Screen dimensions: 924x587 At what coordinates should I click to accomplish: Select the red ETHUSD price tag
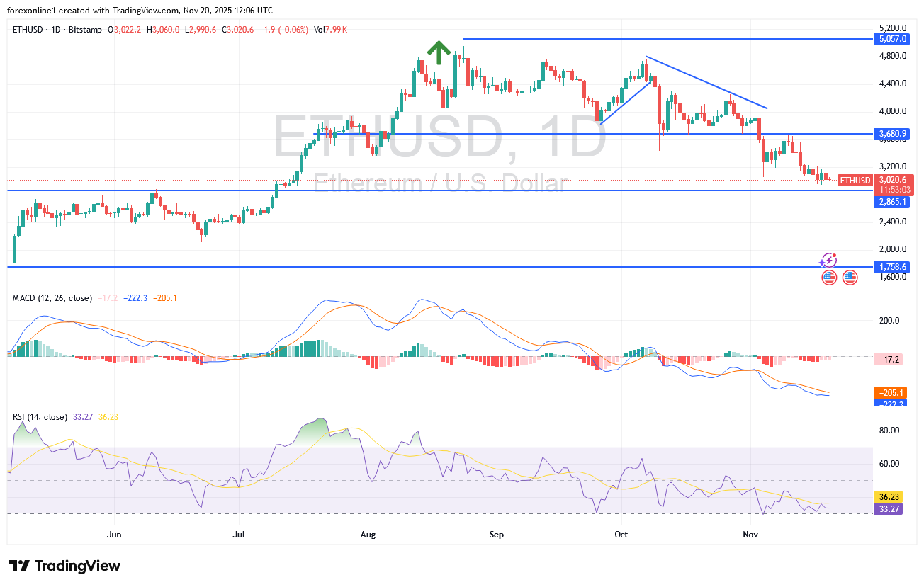tap(854, 181)
